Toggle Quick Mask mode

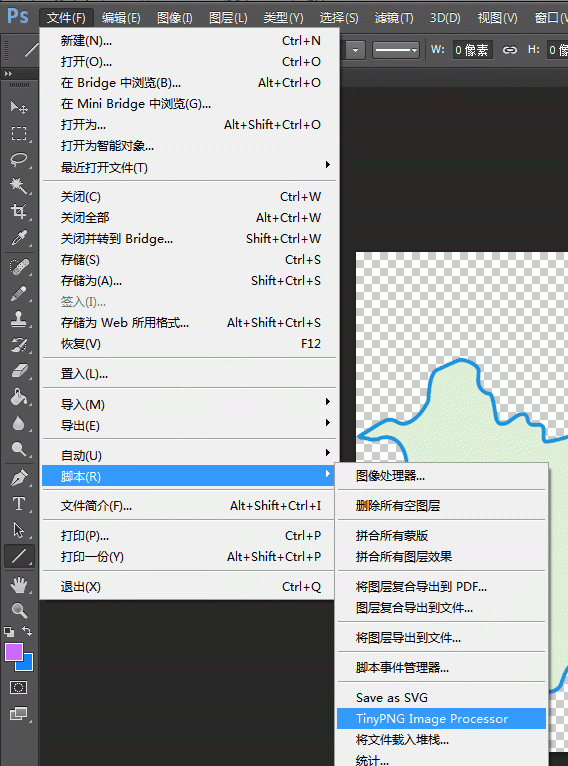(19, 688)
